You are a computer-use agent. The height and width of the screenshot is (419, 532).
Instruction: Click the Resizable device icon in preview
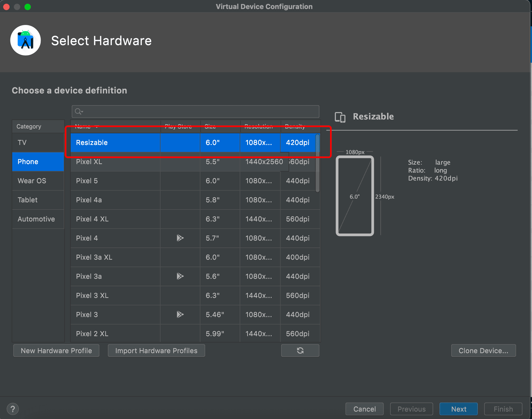coord(340,117)
